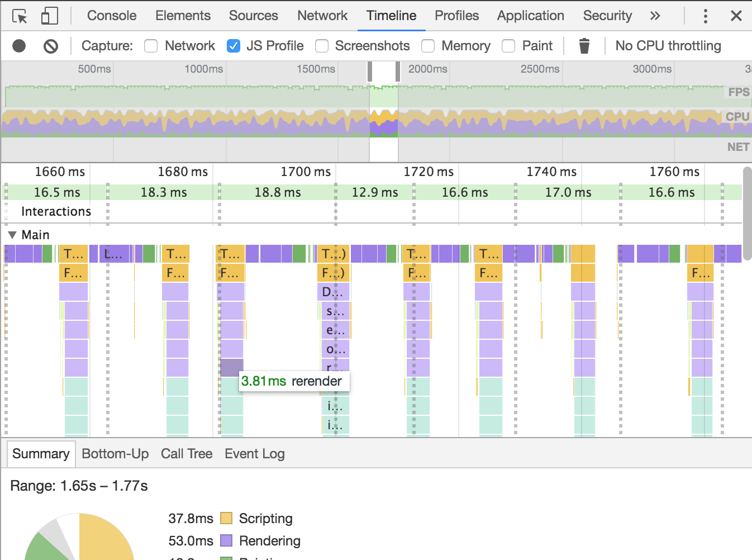The height and width of the screenshot is (560, 752).
Task: Select the Timeline tab
Action: pyautogui.click(x=392, y=16)
